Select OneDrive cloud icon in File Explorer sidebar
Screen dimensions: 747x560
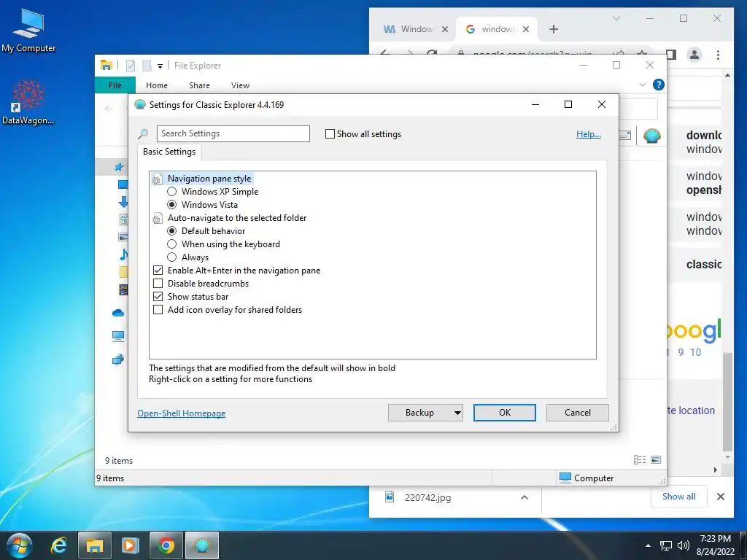pos(118,313)
